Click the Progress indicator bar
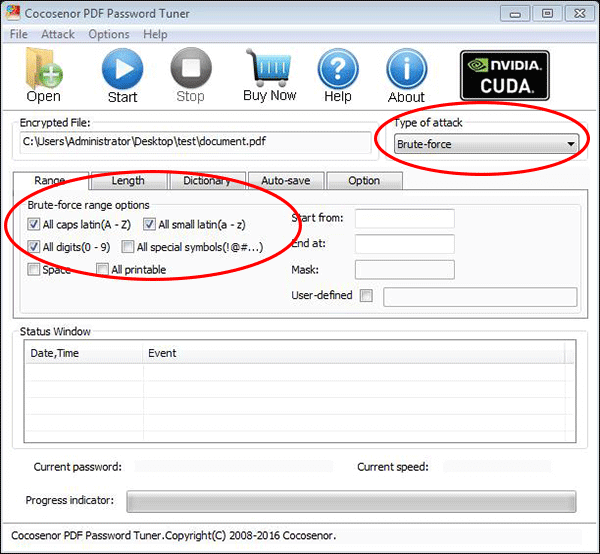Viewport: 600px width, 554px height. point(351,501)
